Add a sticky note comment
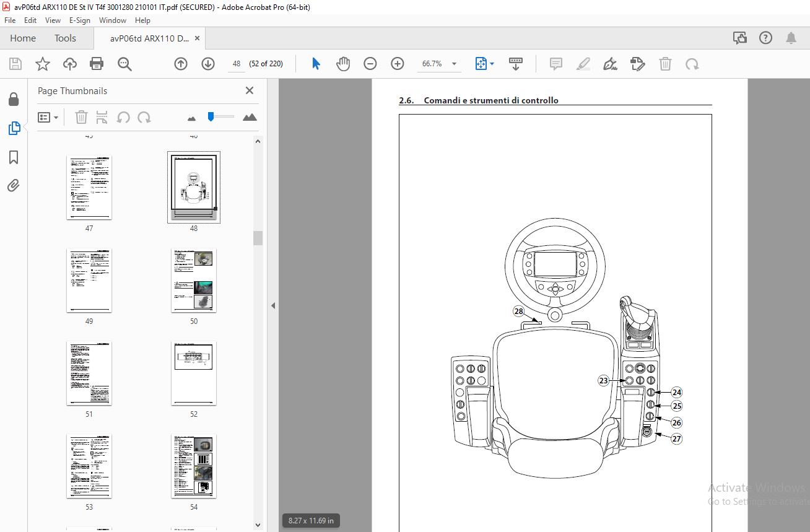The width and height of the screenshot is (810, 532). pos(556,64)
